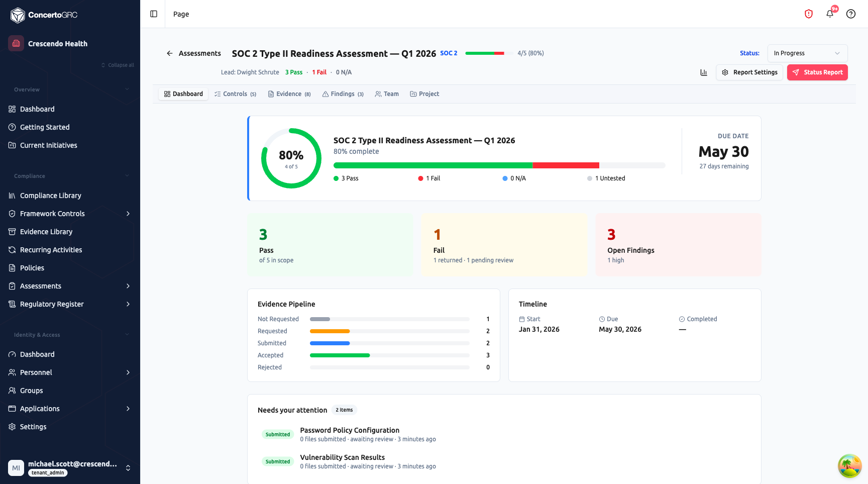Click the Crescendo Health organization icon
The width and height of the screenshot is (868, 484).
tap(16, 43)
